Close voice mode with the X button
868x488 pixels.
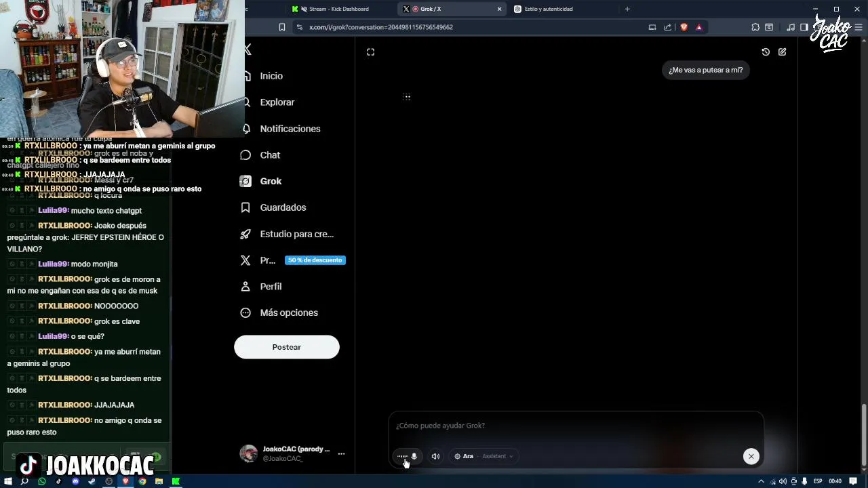click(x=751, y=456)
